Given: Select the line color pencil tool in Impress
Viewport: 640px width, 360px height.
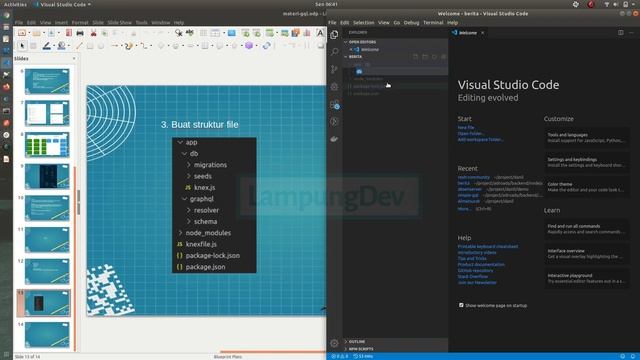Looking at the screenshot, I should click(47, 46).
